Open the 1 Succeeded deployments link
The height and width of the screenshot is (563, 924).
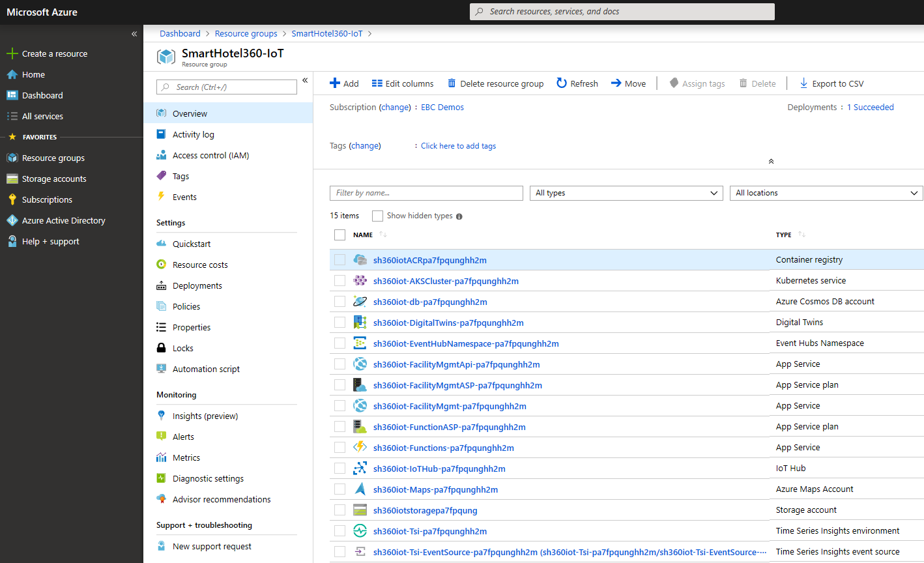tap(871, 108)
